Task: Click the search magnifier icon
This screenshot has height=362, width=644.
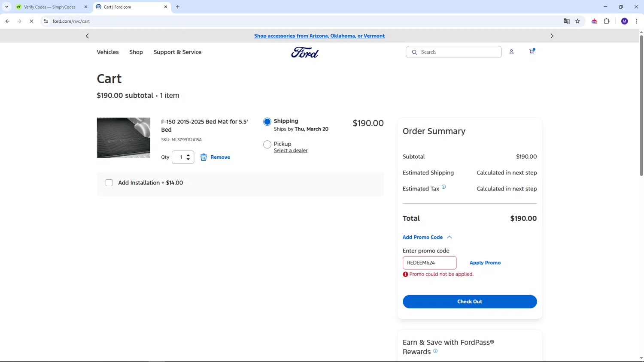Action: click(x=414, y=52)
